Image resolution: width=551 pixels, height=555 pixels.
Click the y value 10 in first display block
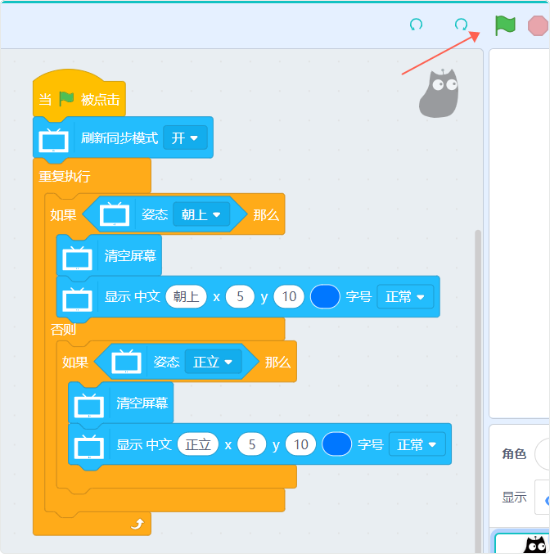[289, 297]
